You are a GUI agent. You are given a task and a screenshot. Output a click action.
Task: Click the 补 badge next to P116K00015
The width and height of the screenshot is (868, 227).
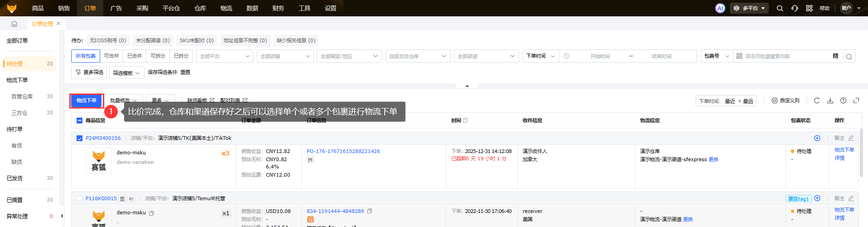131,198
